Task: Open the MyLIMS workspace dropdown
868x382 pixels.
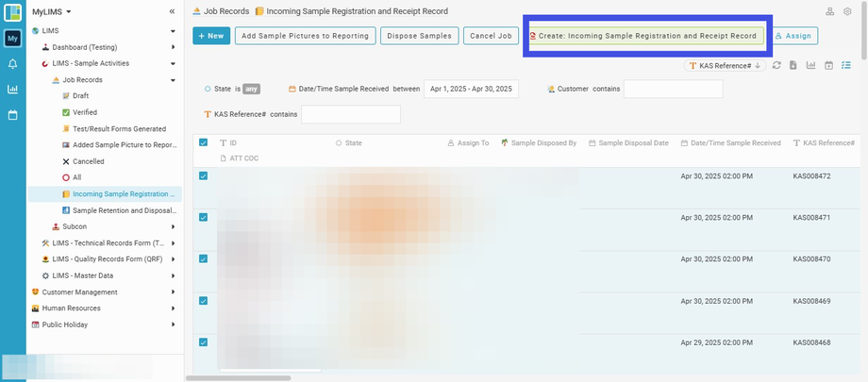Action: point(52,11)
